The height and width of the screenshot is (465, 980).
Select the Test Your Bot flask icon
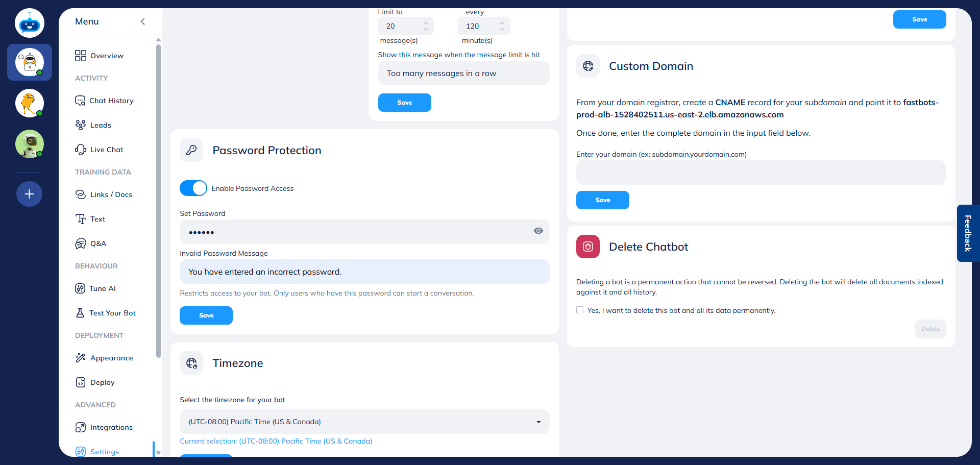point(81,312)
